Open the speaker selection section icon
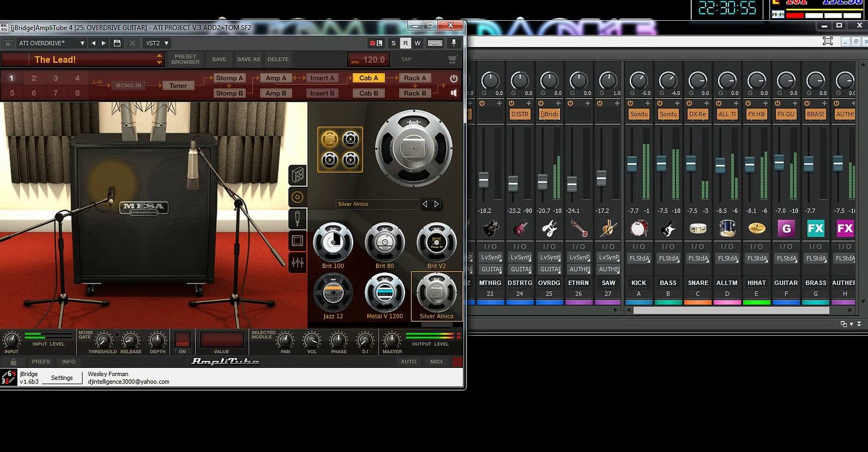868x452 pixels. 297,197
